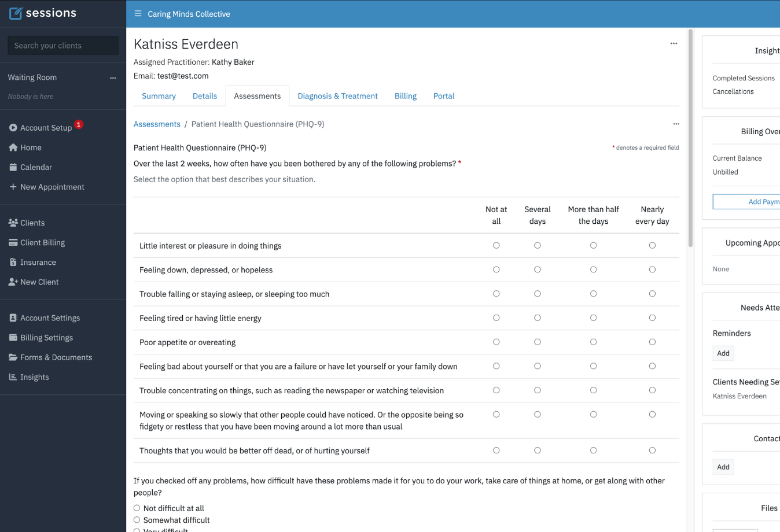The image size is (780, 532).
Task: Click the New Client person-plus icon
Action: click(x=13, y=282)
